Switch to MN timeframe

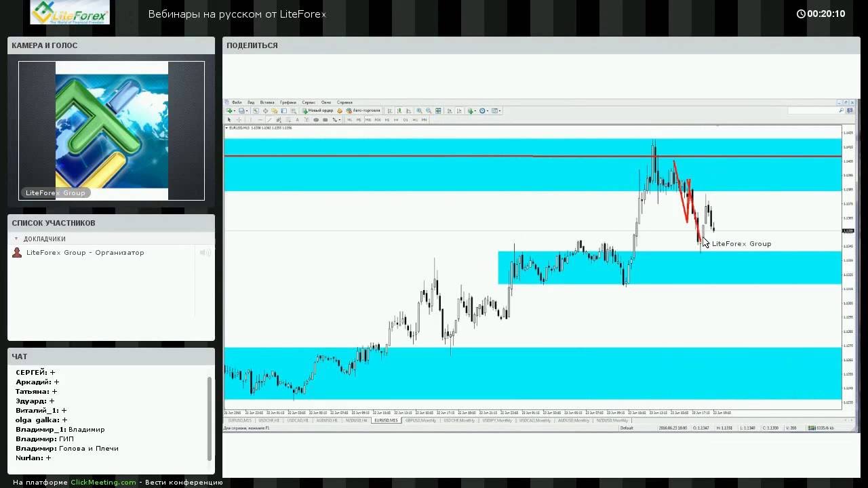tap(424, 120)
